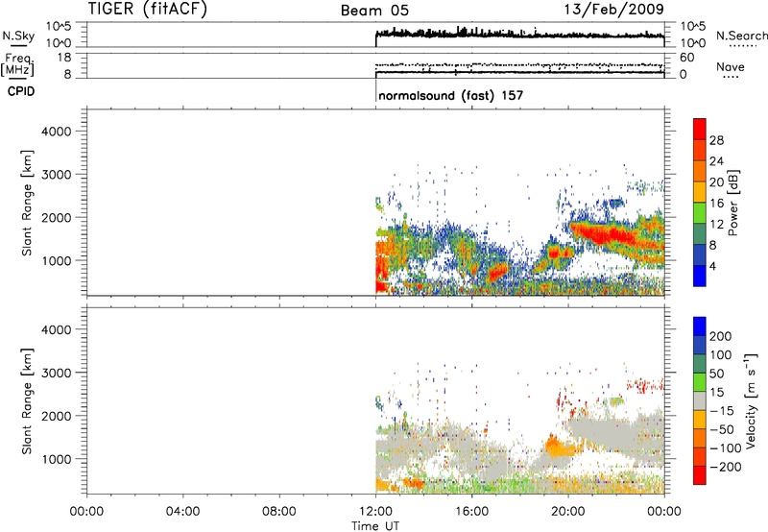
Task: Pick the dark green 50–100 velocity segment
Action: [x=700, y=364]
